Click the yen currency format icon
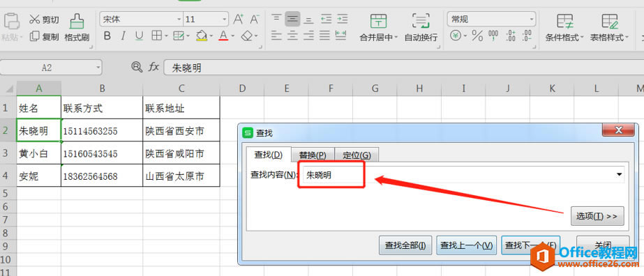The width and height of the screenshot is (644, 276). pyautogui.click(x=456, y=36)
